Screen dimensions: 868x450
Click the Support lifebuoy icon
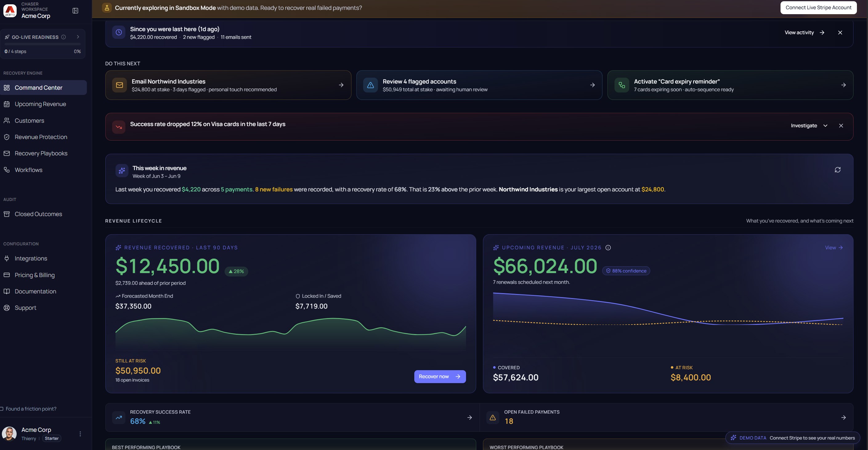[6, 308]
